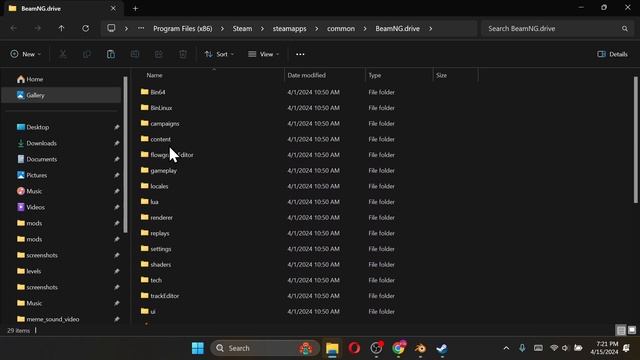Show hidden path ellipsis in address bar
This screenshot has height=360, width=640.
pyautogui.click(x=141, y=29)
